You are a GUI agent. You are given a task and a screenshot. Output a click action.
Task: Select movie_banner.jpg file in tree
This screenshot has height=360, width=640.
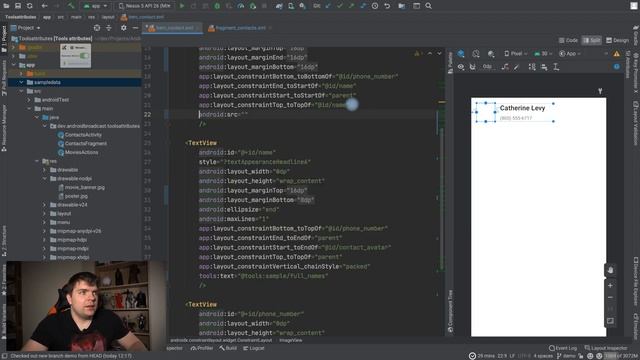(81, 187)
